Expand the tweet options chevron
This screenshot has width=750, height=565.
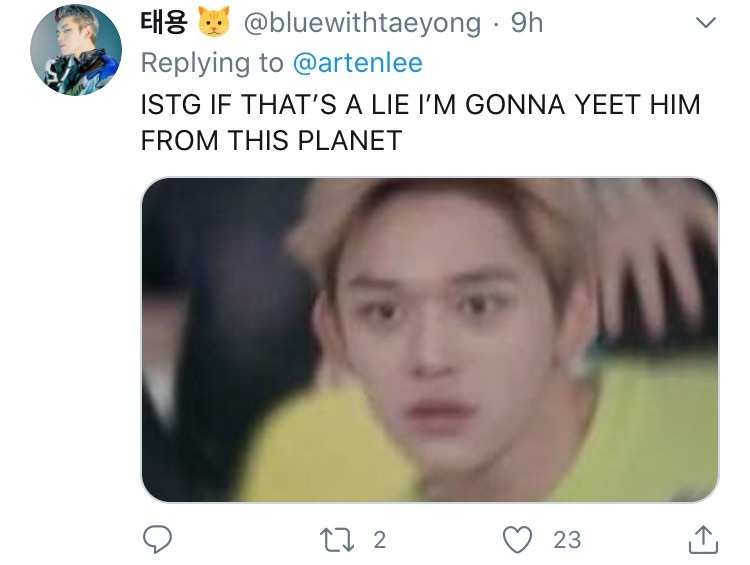click(706, 22)
